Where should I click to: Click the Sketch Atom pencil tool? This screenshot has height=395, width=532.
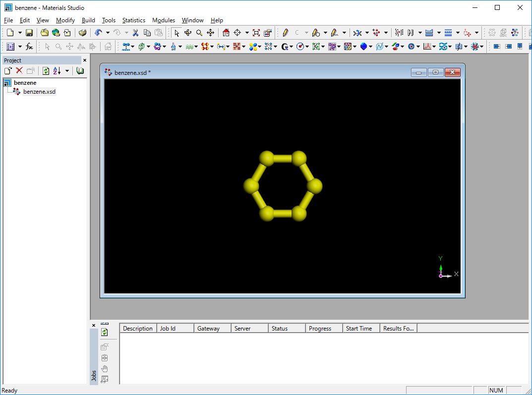(x=285, y=33)
